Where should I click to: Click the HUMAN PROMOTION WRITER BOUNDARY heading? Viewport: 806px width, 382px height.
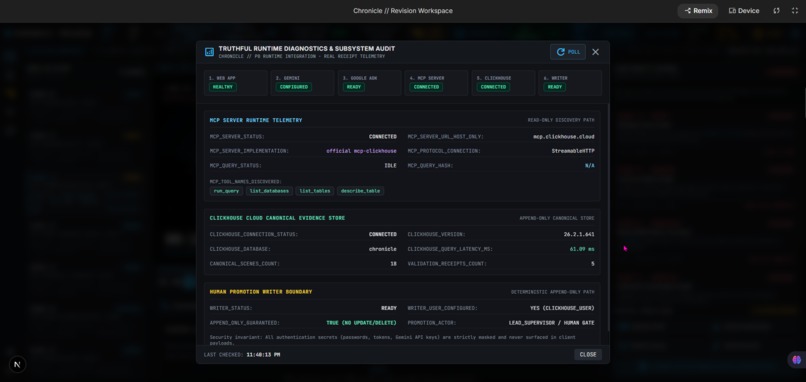[261, 292]
